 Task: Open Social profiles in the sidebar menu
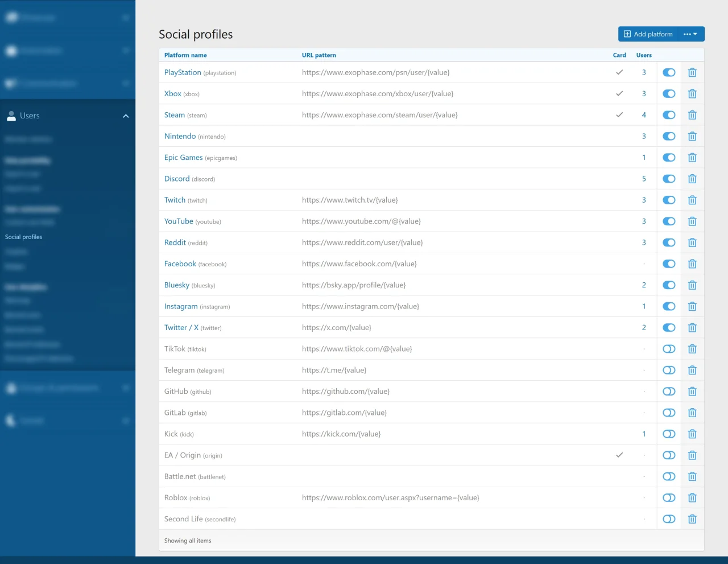[24, 237]
